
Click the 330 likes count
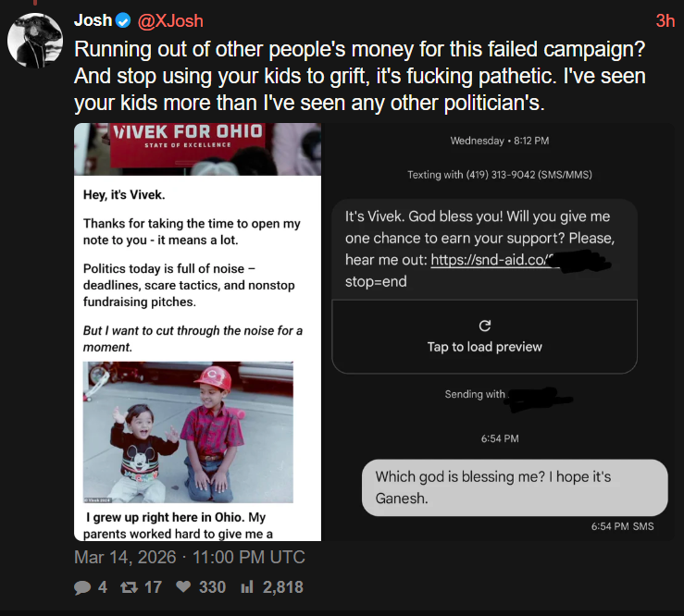click(x=213, y=587)
